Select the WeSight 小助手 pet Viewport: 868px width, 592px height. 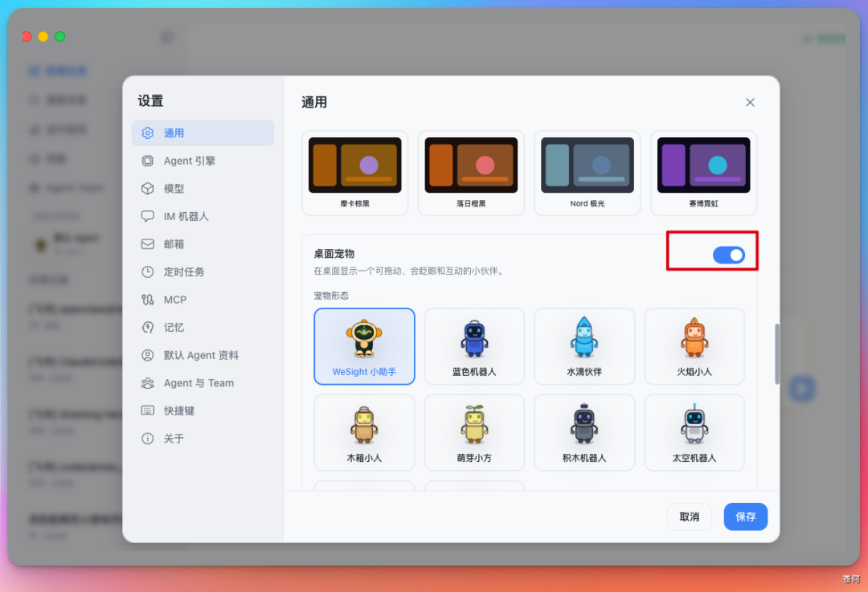tap(364, 346)
